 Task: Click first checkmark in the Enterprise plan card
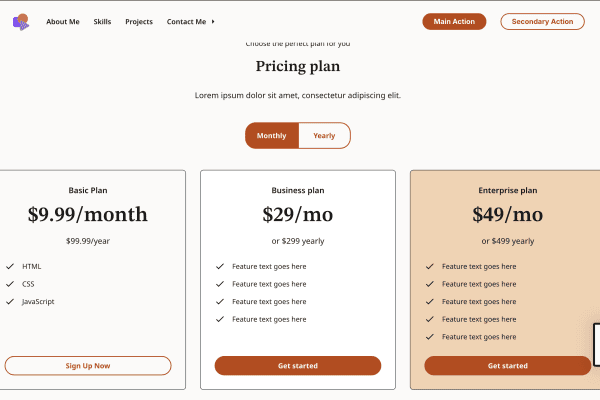click(430, 266)
